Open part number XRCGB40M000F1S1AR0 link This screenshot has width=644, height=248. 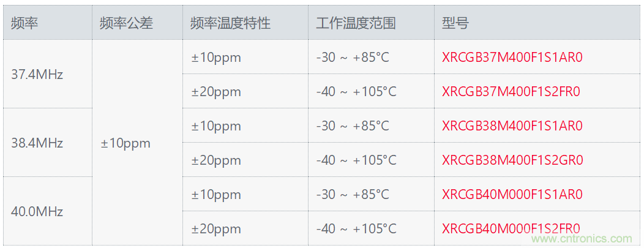tap(512, 194)
